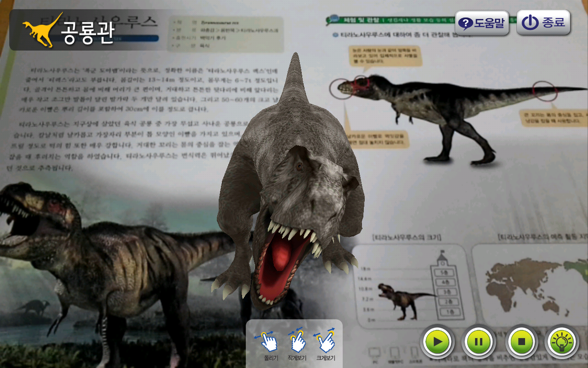Toggle the light bulb button
The image size is (588, 368).
point(561,342)
